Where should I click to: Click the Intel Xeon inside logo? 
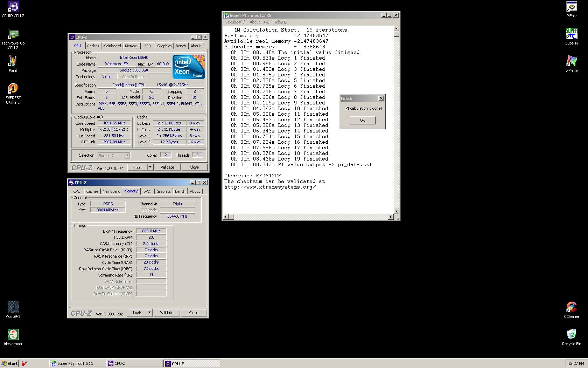tap(189, 67)
